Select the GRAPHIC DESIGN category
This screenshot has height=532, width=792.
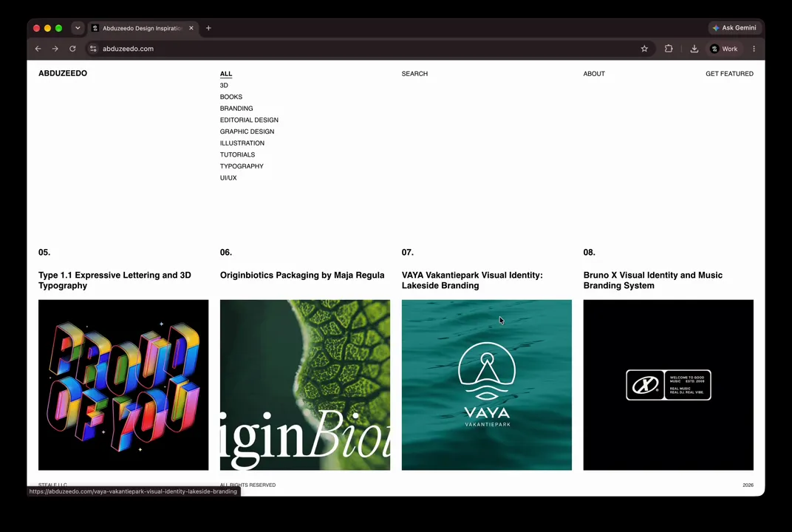247,132
